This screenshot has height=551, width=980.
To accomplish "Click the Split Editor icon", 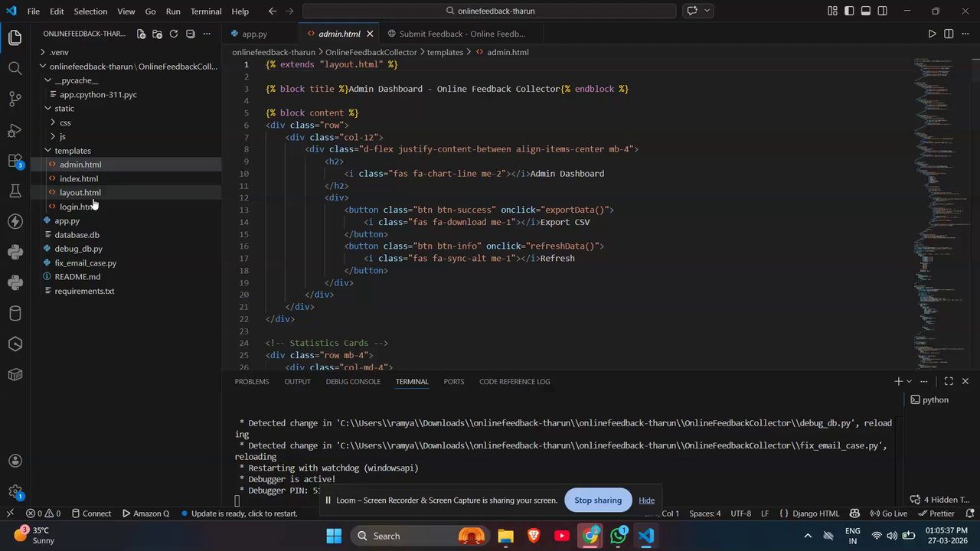I will (949, 34).
